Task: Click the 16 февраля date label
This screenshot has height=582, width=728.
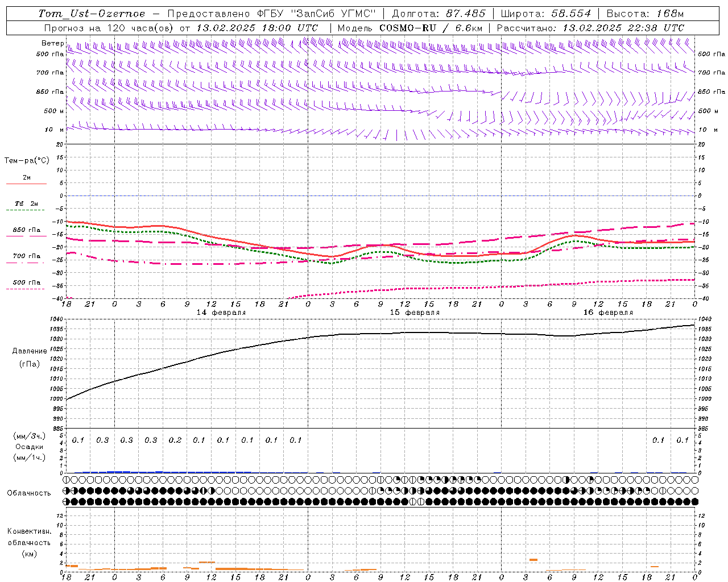Action: pos(608,313)
